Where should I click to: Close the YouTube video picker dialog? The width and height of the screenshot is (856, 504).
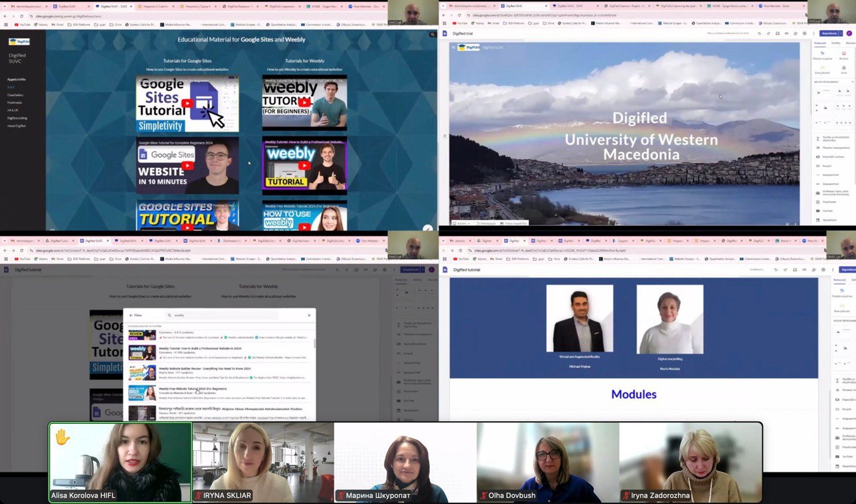(x=309, y=316)
